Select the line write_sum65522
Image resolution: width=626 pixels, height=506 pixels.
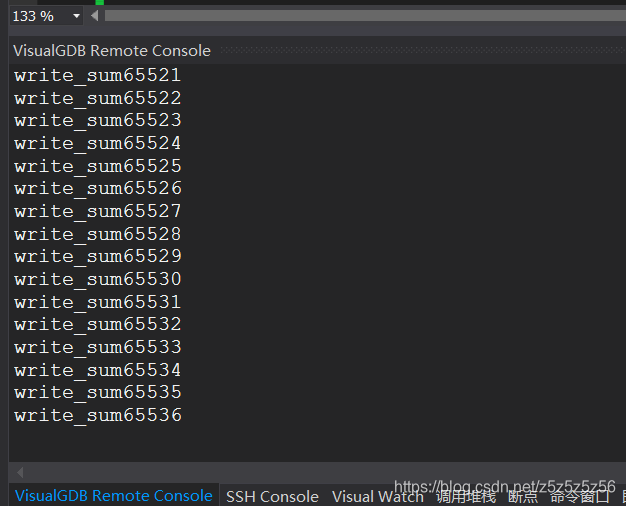tap(98, 98)
